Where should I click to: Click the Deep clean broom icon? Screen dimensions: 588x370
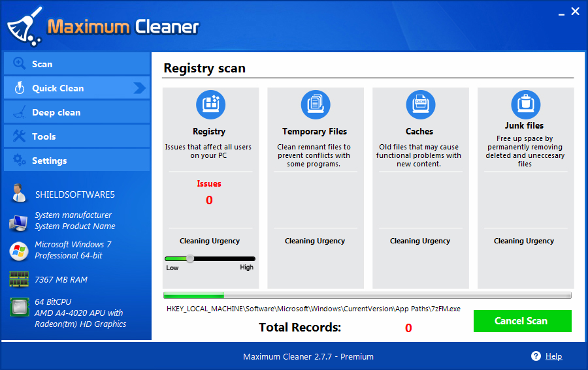click(x=20, y=112)
